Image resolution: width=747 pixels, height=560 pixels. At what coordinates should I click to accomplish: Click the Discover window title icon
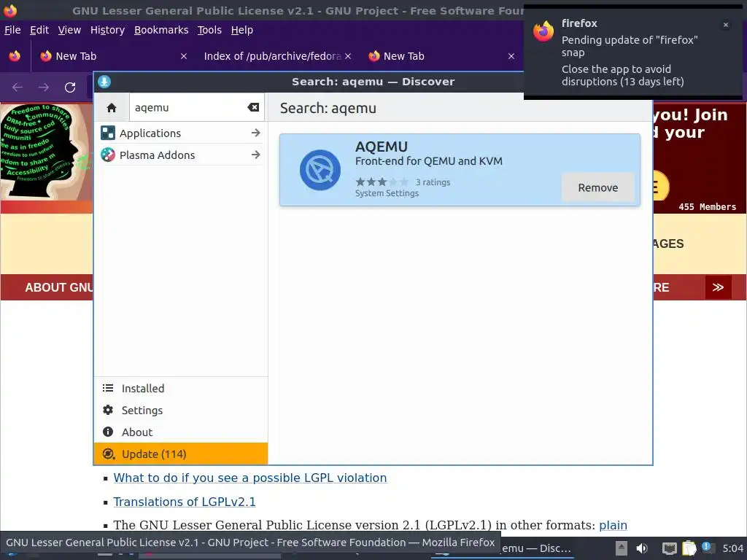point(104,82)
